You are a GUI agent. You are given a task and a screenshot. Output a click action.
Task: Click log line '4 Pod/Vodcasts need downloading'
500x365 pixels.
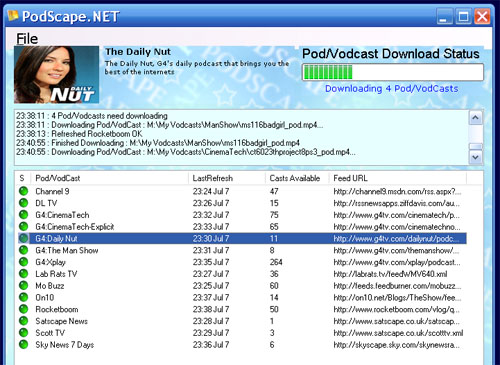92,116
